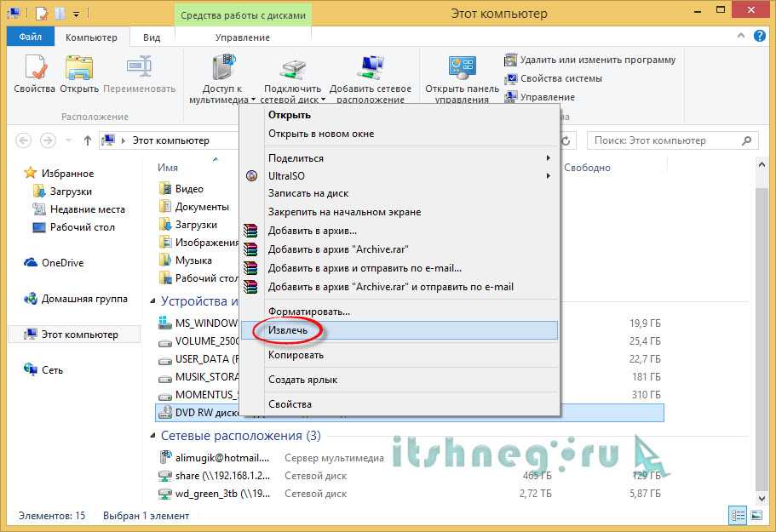Image resolution: width=776 pixels, height=532 pixels.
Task: Open Доступ к мультимедиа dropdown arrow
Action: [x=253, y=100]
